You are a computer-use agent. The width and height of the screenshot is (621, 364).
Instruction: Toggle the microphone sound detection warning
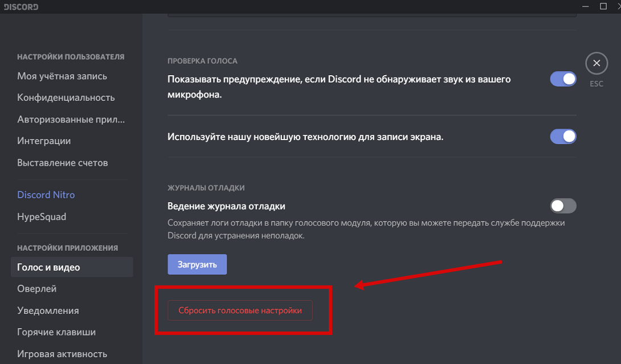563,79
